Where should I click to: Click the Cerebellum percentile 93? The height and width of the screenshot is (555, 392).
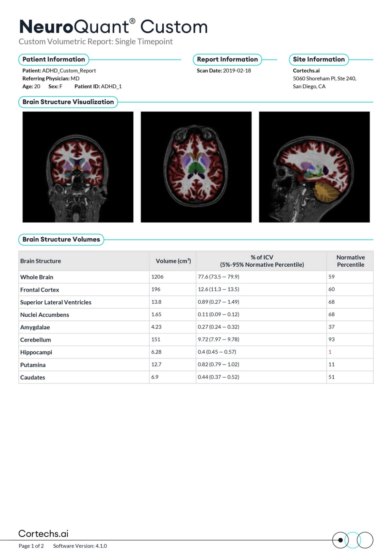tap(332, 339)
